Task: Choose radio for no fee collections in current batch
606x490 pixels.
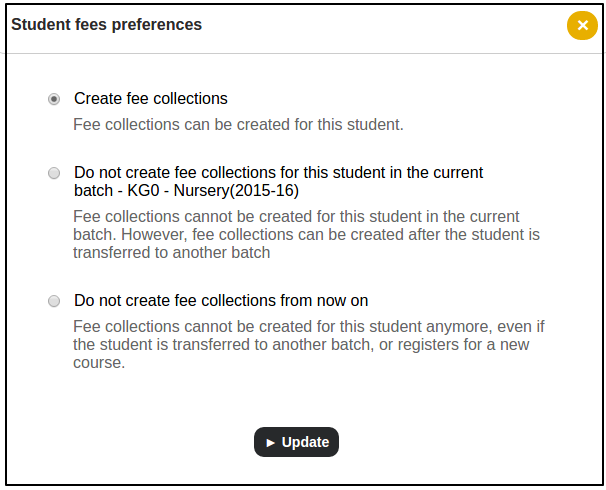Action: [x=54, y=173]
